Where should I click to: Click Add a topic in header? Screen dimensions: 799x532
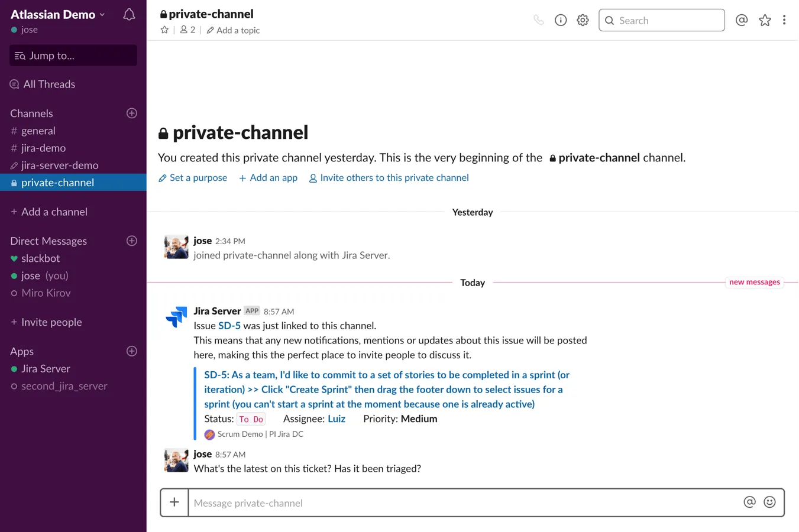(x=233, y=30)
